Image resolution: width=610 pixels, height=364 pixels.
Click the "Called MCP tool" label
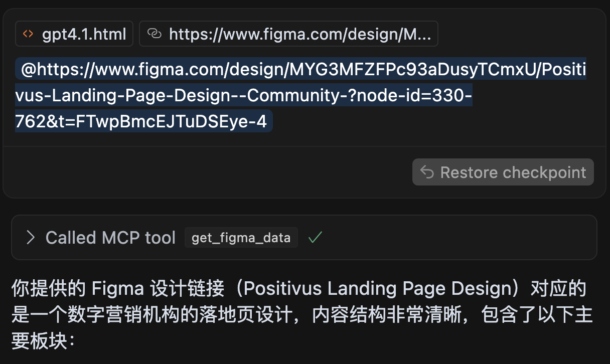(110, 238)
